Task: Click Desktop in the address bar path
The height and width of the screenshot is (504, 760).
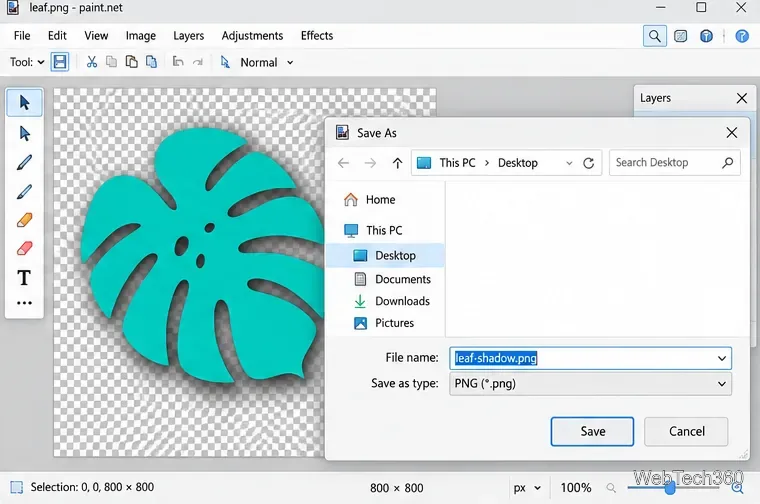Action: point(518,163)
